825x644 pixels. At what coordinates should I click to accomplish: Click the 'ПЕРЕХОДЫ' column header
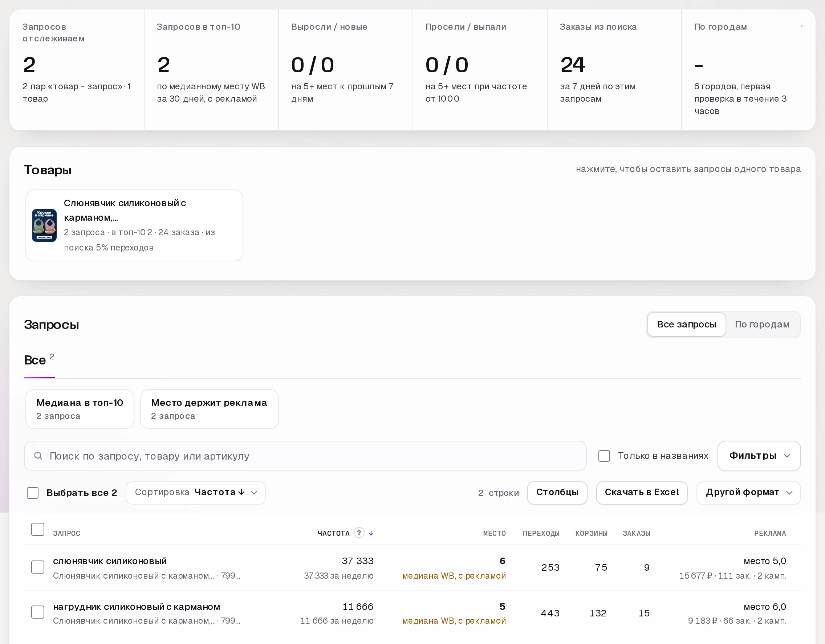tap(541, 533)
